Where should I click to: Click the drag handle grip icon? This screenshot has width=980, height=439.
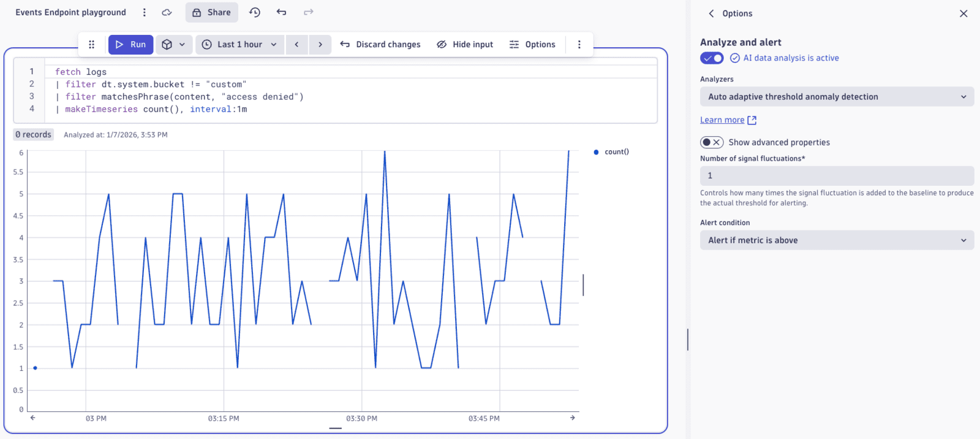coord(91,45)
